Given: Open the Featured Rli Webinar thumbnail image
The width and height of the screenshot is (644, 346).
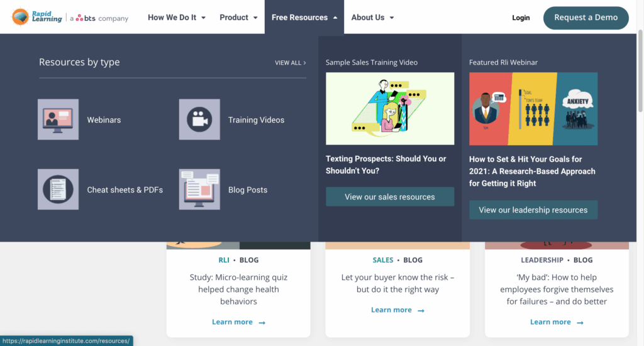Looking at the screenshot, I should 533,109.
